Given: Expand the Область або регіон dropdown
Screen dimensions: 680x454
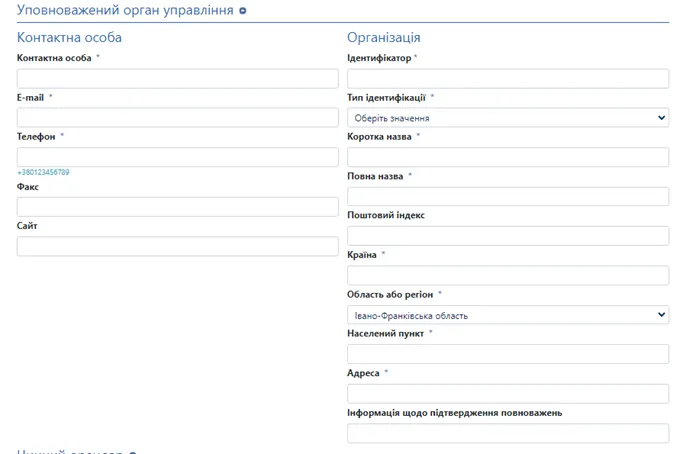Looking at the screenshot, I should pyautogui.click(x=507, y=315).
